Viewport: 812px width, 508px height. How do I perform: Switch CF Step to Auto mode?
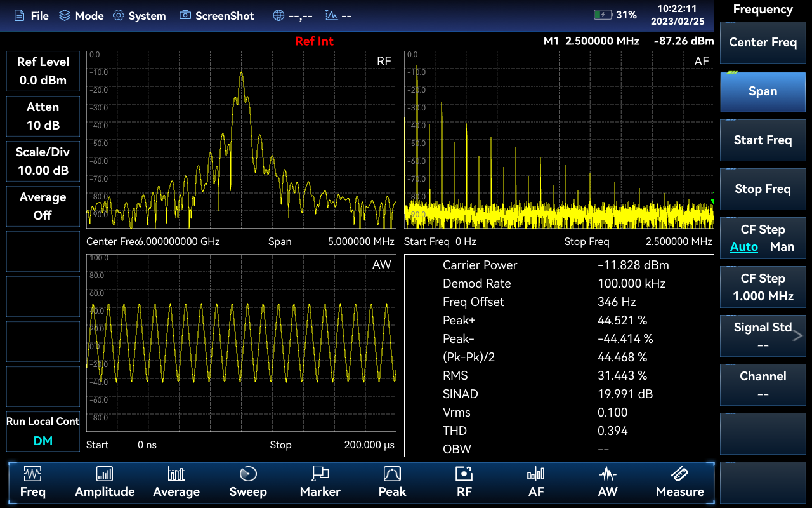click(744, 247)
